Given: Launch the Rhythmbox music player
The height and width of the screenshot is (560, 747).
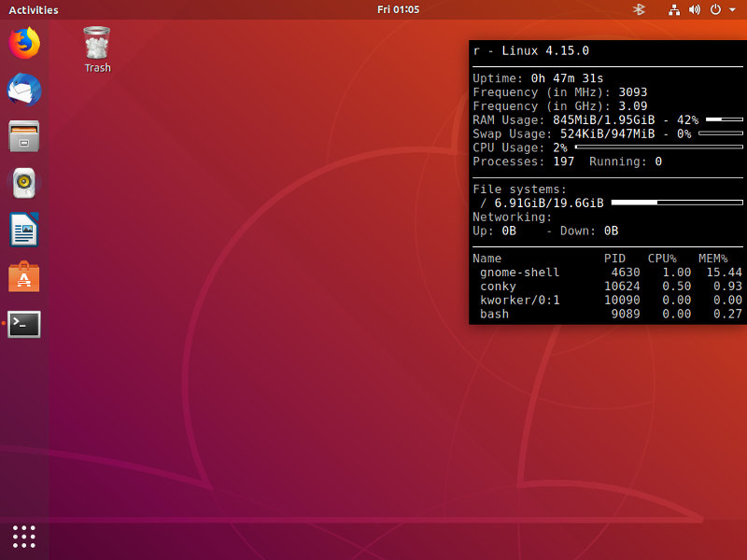Looking at the screenshot, I should 24,183.
